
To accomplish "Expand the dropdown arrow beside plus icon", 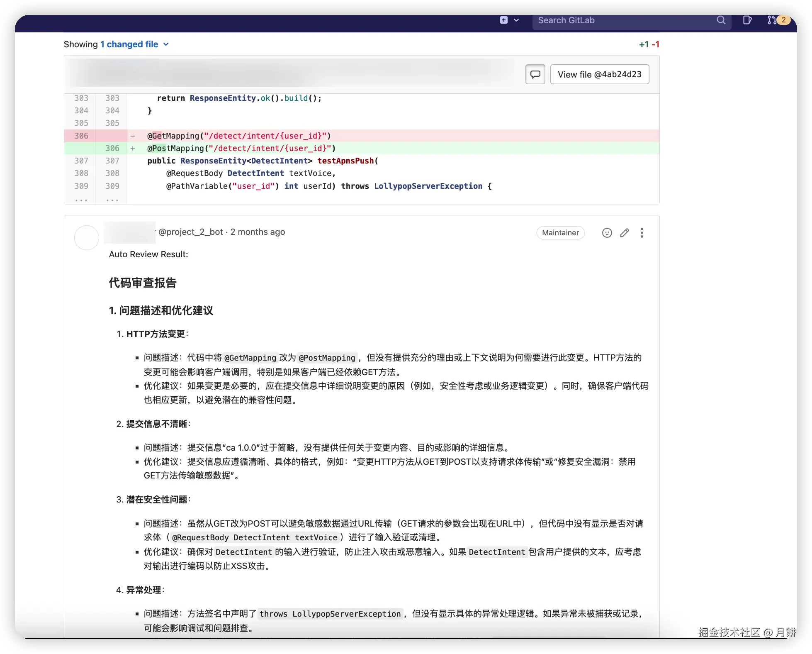I will (x=516, y=20).
